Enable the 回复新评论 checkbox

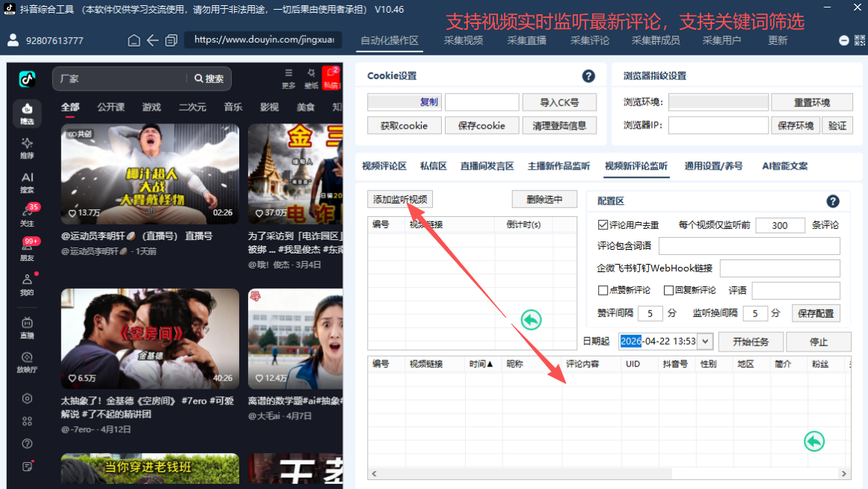pos(668,290)
